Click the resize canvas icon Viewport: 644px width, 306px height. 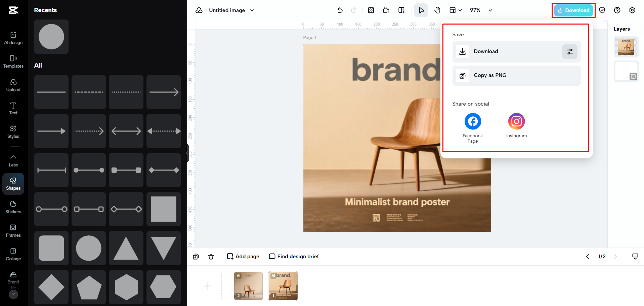[x=386, y=10]
